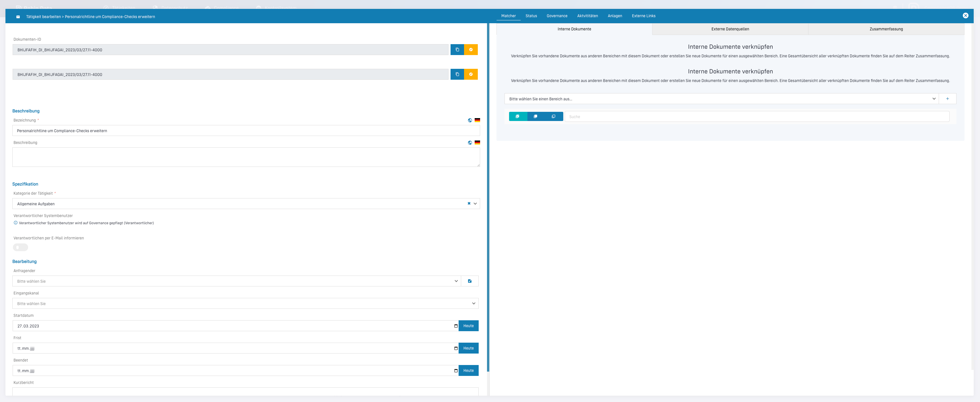Switch to the Governance tab

pos(557,16)
